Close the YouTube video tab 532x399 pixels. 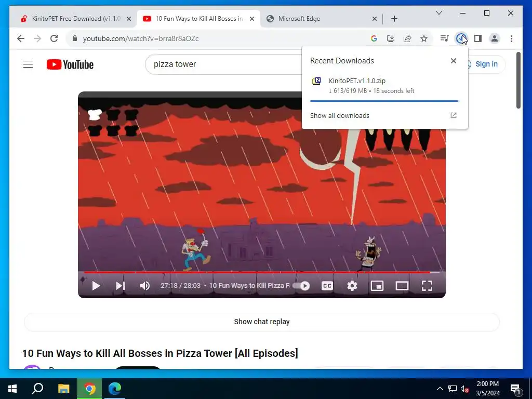tap(252, 19)
